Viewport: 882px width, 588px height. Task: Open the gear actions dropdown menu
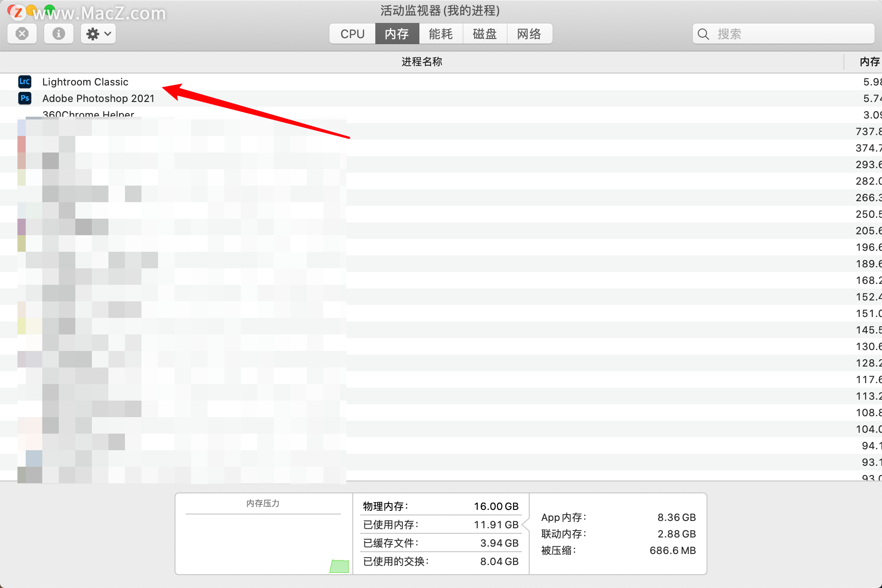click(98, 34)
